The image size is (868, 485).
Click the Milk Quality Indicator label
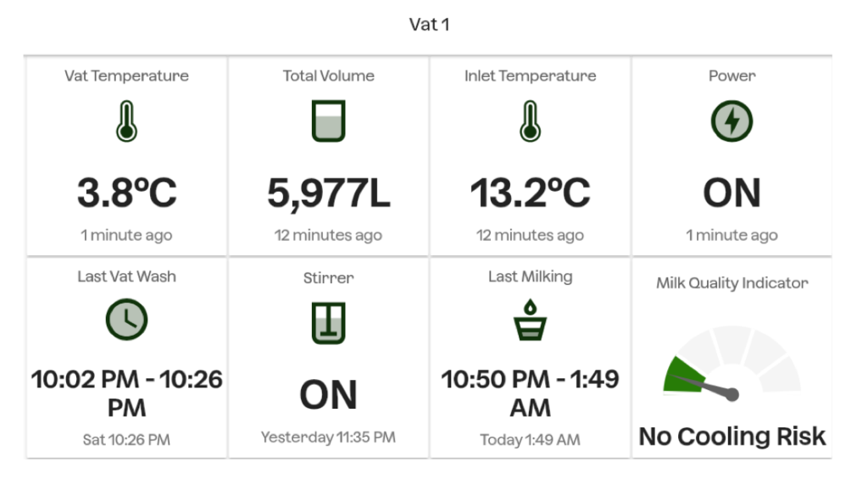pos(732,283)
